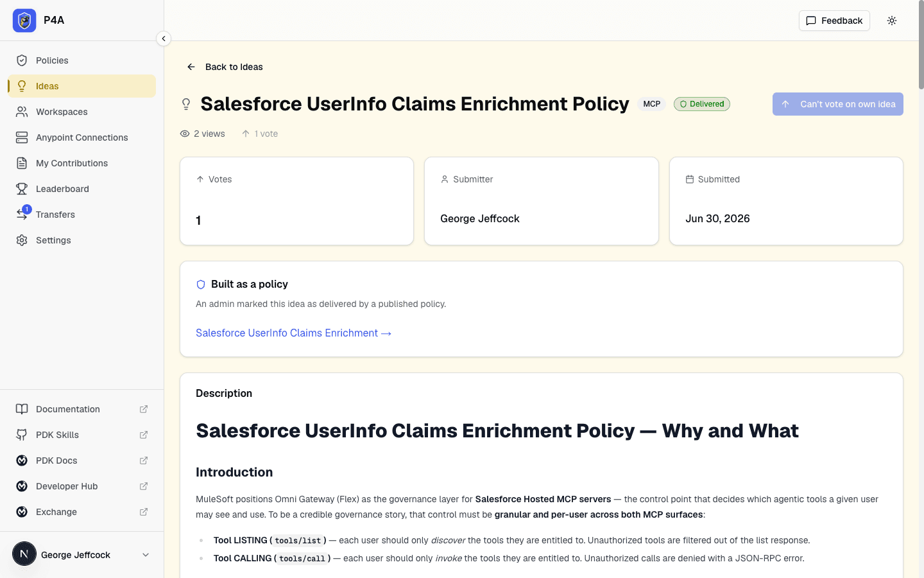The height and width of the screenshot is (578, 924).
Task: Open PDK Skills external link arrow
Action: coord(144,435)
